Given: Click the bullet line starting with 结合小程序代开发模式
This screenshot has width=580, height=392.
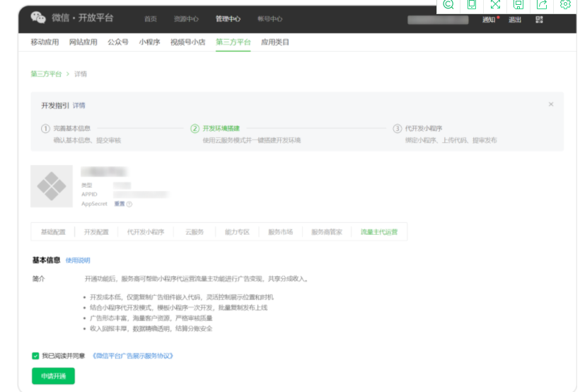Looking at the screenshot, I should (179, 308).
